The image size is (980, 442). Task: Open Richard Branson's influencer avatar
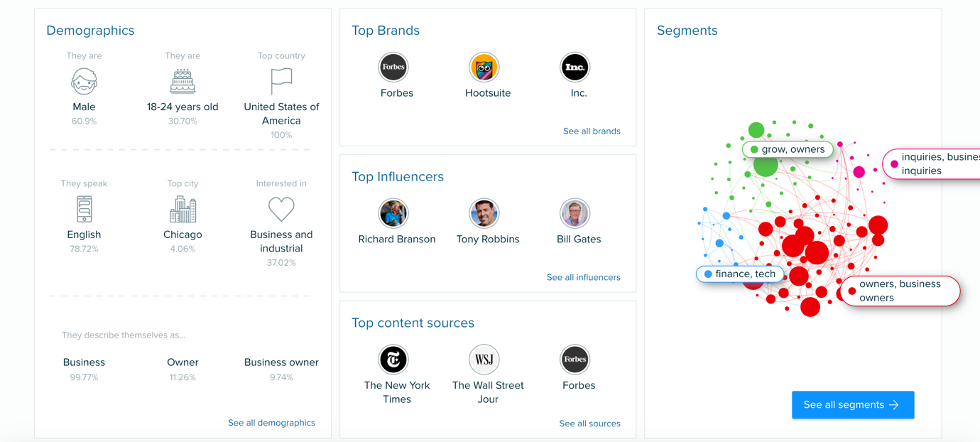pyautogui.click(x=393, y=213)
